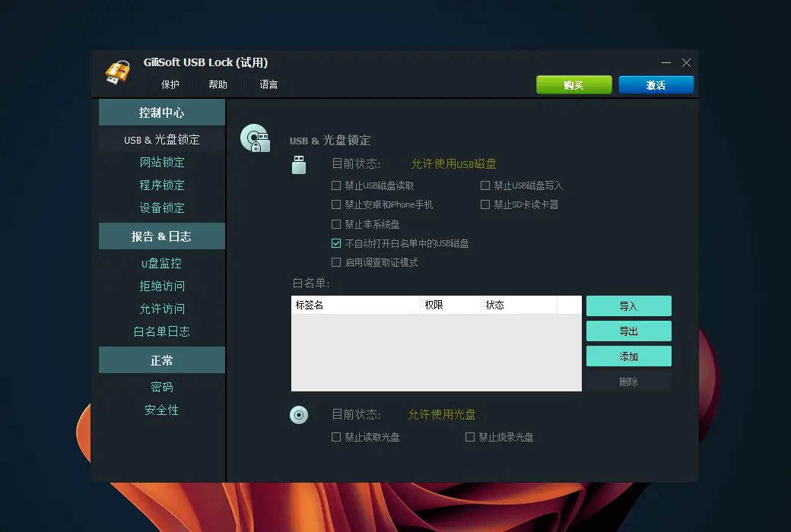
Task: Click the 允许使用光盘 status text
Action: pos(441,414)
